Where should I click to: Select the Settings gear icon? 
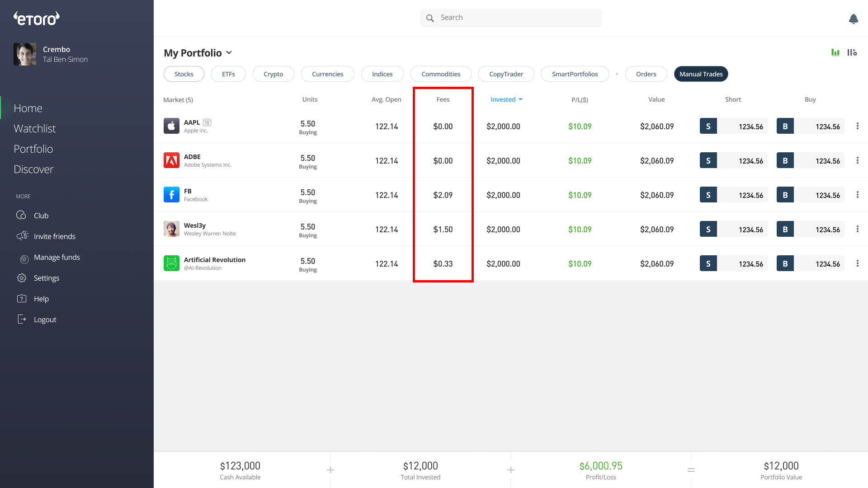coord(22,278)
